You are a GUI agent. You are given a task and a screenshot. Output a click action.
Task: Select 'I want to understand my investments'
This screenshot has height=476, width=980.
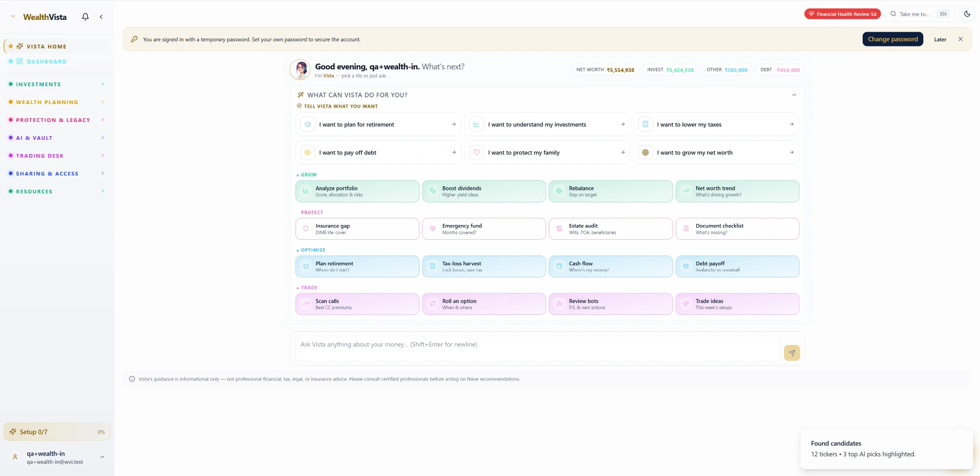547,124
